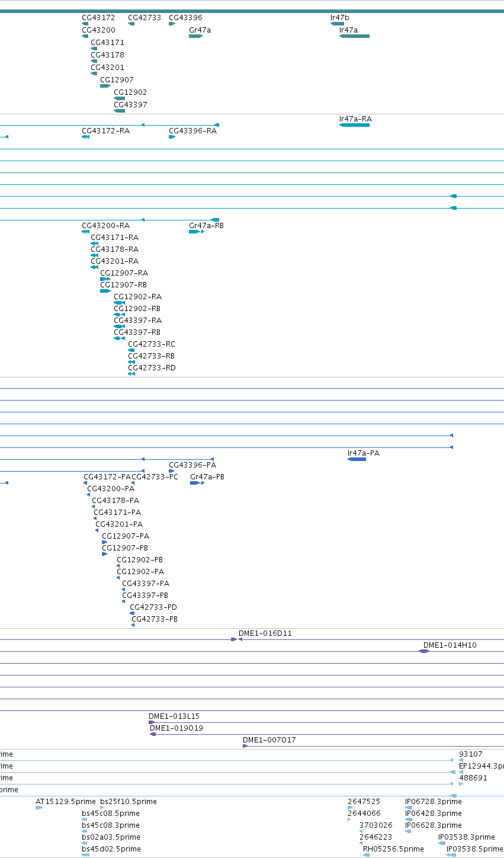Click transcript CG42733-RC
Viewport: 504px width, 858px height.
point(152,344)
